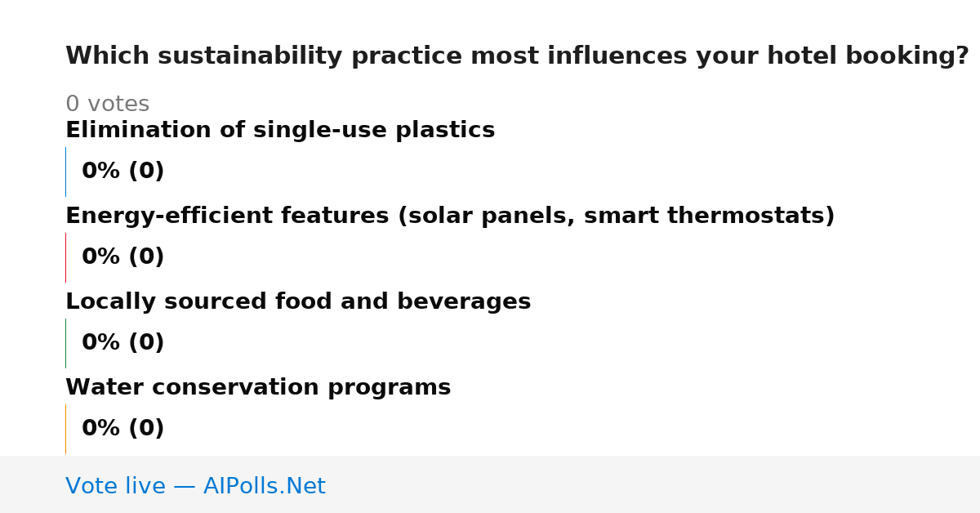This screenshot has width=980, height=513.
Task: Click 0% (0) result under single-use plastics
Action: coord(123,172)
